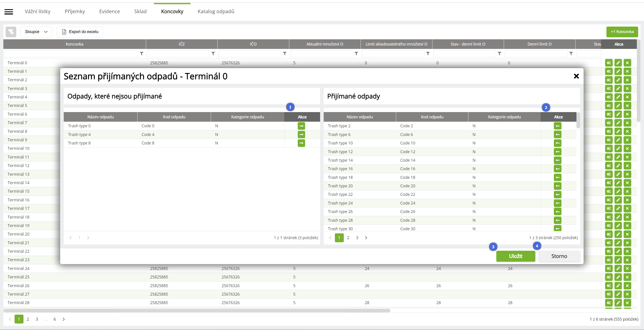Open the Vážní lístky tab
644x330 pixels.
38,11
